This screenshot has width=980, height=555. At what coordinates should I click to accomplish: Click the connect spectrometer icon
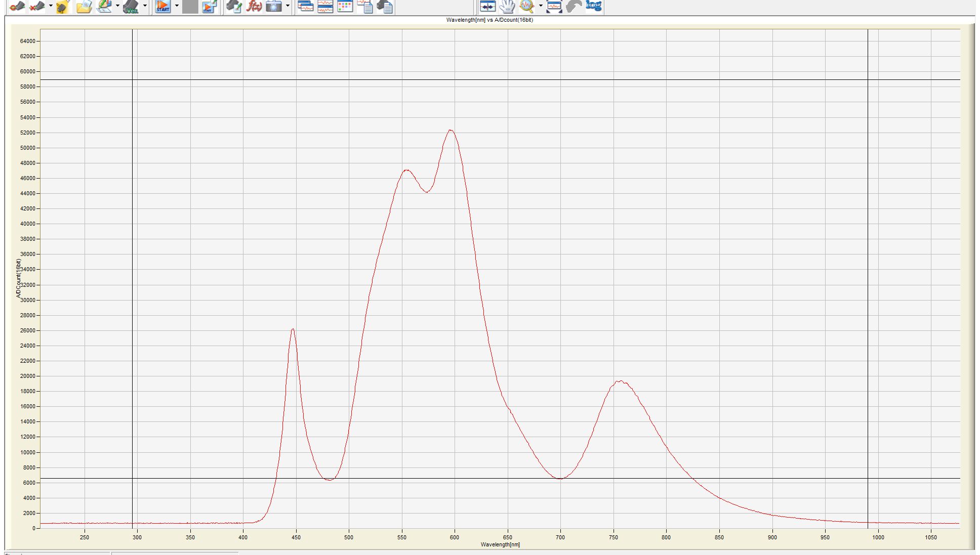coord(17,7)
